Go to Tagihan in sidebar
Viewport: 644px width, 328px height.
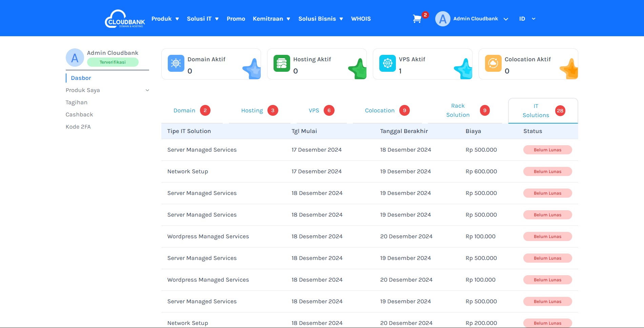[x=77, y=103]
